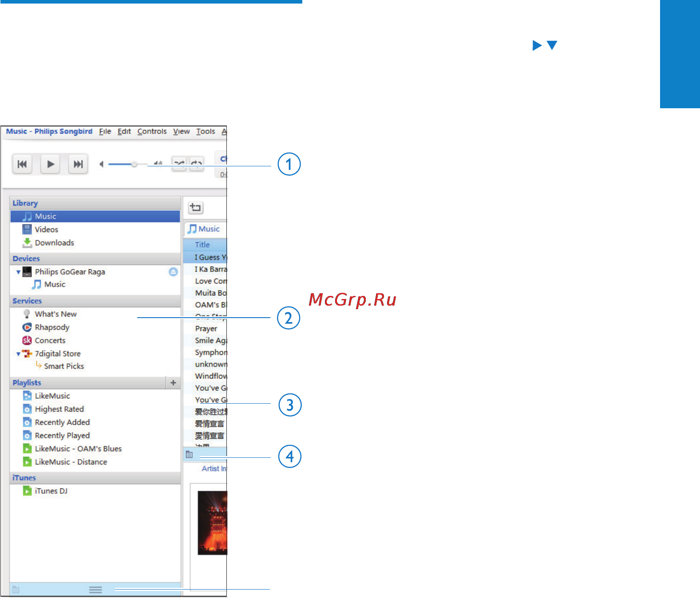Open the Highest Rated playlist
This screenshot has width=700, height=598.
pos(59,409)
